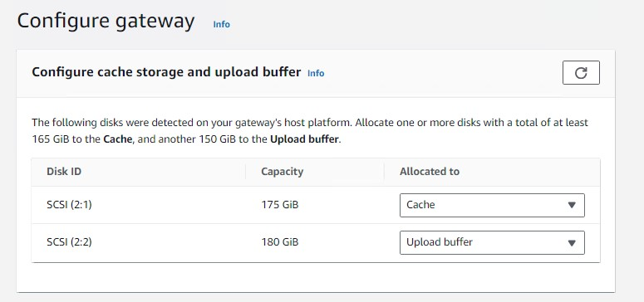The width and height of the screenshot is (644, 302).
Task: Click the SCSI (2:1) disk ID cell
Action: [x=69, y=204]
